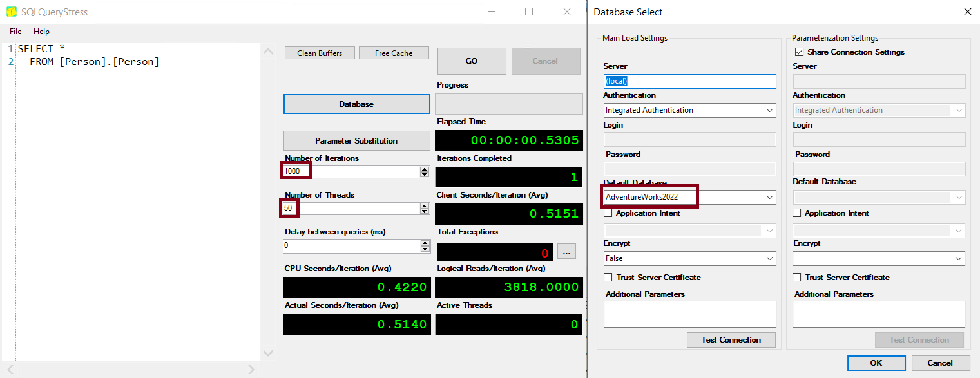Expand the Encrypt dropdown showing False
Viewport: 980px width, 378px height.
770,258
